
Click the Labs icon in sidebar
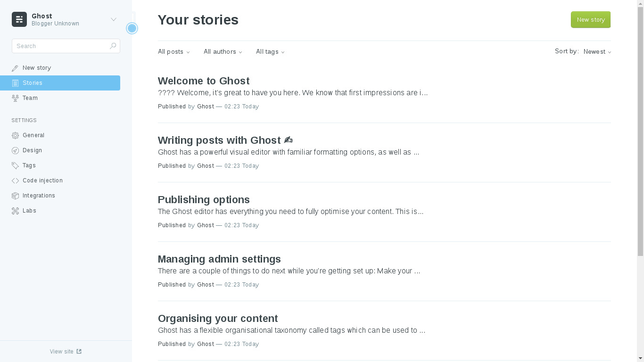(x=15, y=211)
